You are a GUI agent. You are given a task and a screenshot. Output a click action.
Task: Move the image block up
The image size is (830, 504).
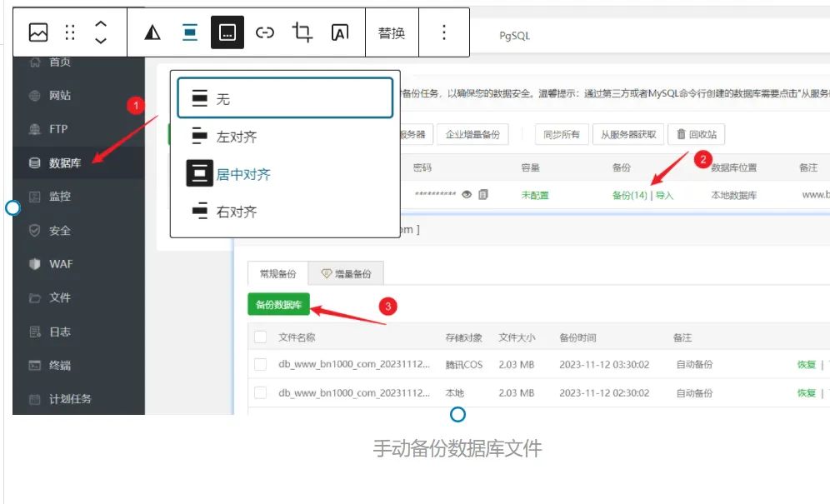[x=101, y=24]
